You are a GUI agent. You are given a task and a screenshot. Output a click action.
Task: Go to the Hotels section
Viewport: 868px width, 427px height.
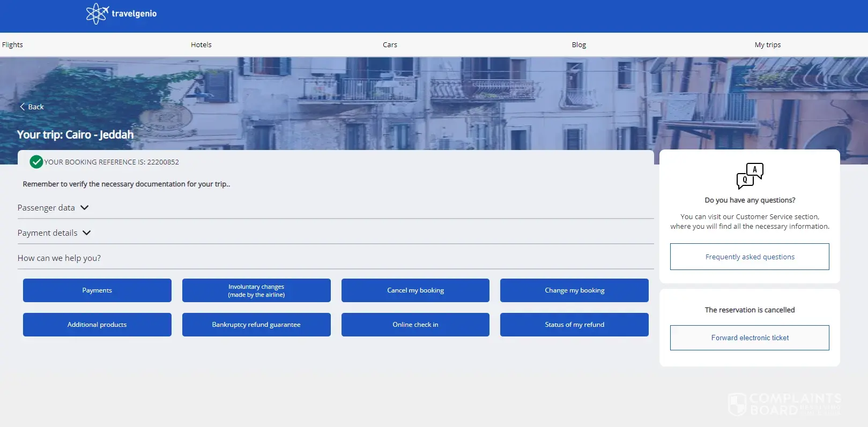(x=201, y=45)
